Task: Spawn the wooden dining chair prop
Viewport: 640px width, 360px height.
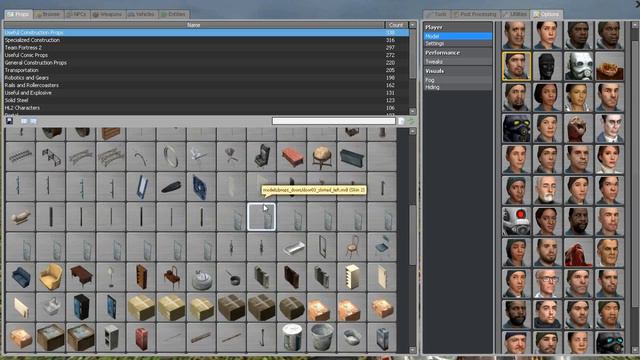Action: click(352, 247)
